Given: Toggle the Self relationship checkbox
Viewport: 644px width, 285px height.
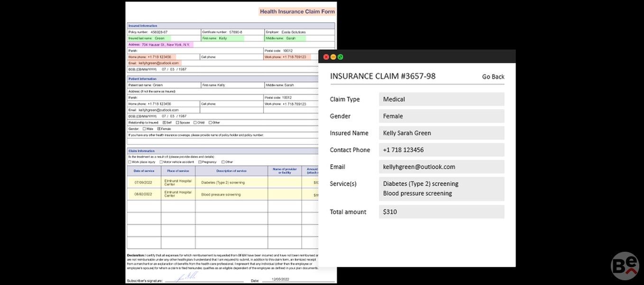Looking at the screenshot, I should coord(165,123).
